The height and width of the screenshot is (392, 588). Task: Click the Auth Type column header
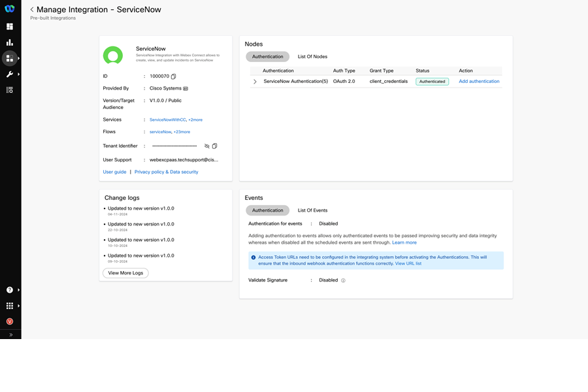(x=344, y=71)
